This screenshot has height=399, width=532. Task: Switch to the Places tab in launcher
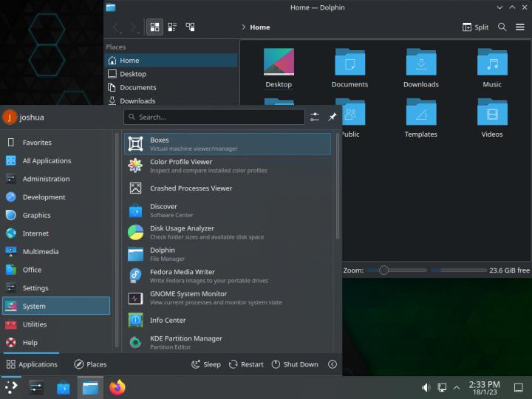[90, 364]
